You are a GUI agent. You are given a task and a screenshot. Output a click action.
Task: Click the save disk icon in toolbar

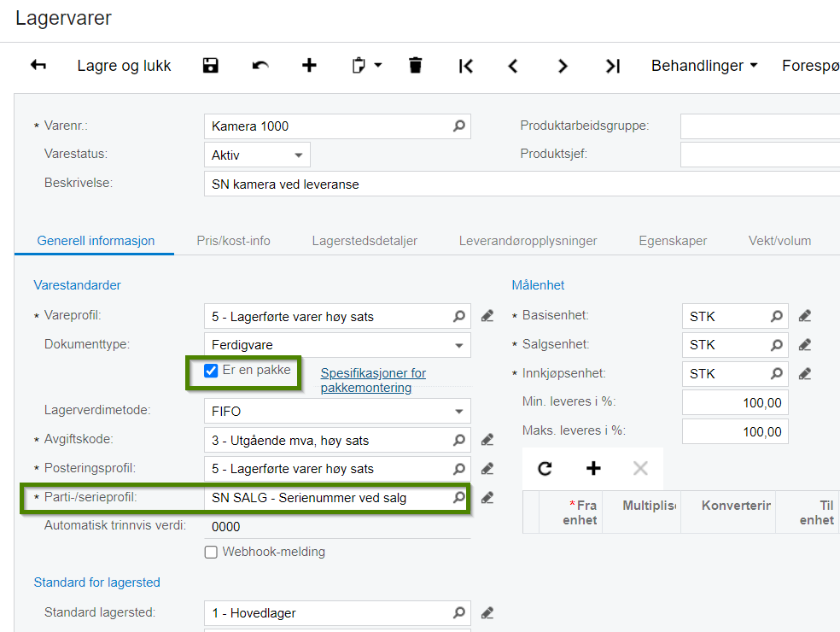[x=211, y=66]
